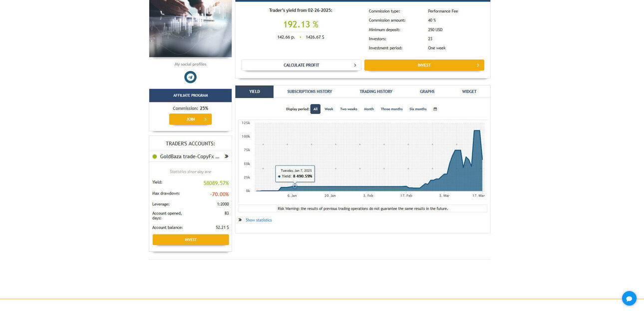Click the Jan 7 data point on chart
The height and width of the screenshot is (311, 644).
pos(295,186)
